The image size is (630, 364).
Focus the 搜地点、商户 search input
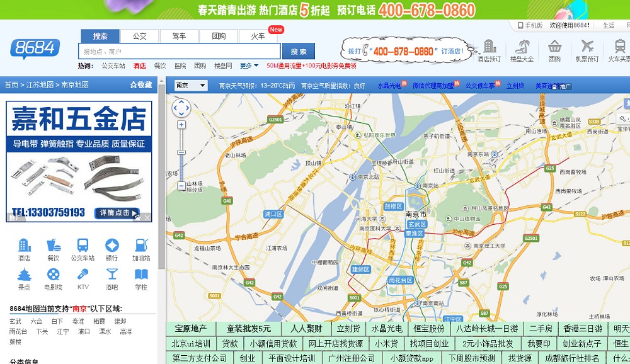coord(179,52)
